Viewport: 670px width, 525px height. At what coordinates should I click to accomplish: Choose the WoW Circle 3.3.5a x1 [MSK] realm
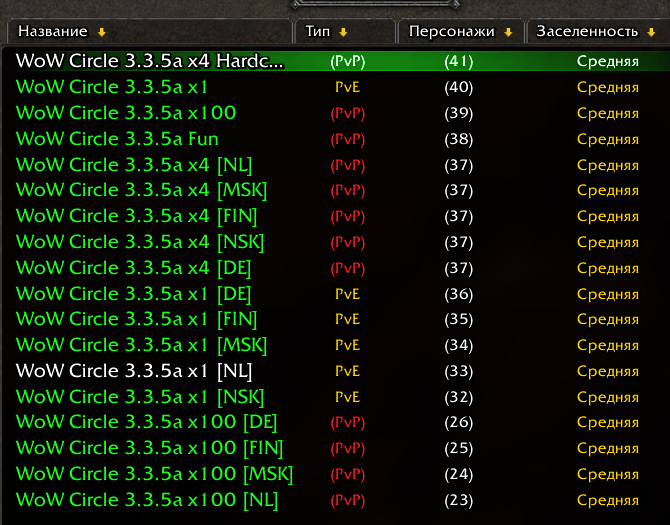click(142, 345)
